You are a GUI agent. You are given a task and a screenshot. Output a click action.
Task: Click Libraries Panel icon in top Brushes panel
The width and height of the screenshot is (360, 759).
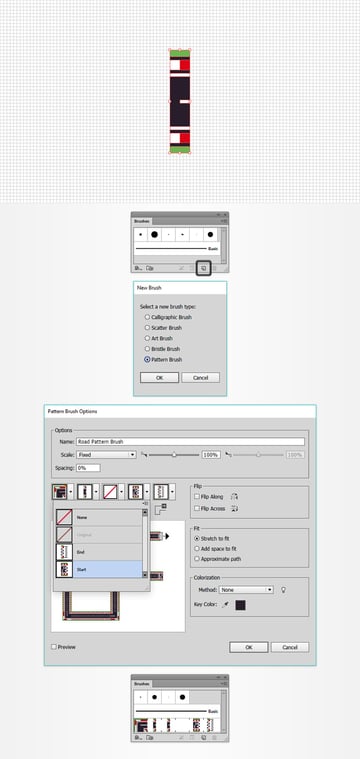[150, 268]
